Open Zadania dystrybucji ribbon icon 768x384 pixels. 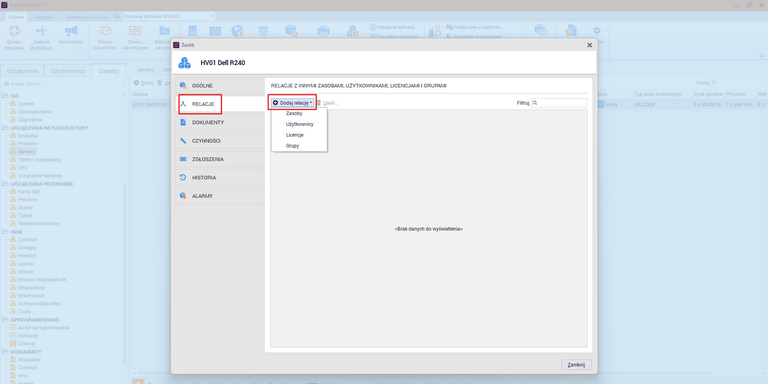pyautogui.click(x=41, y=31)
